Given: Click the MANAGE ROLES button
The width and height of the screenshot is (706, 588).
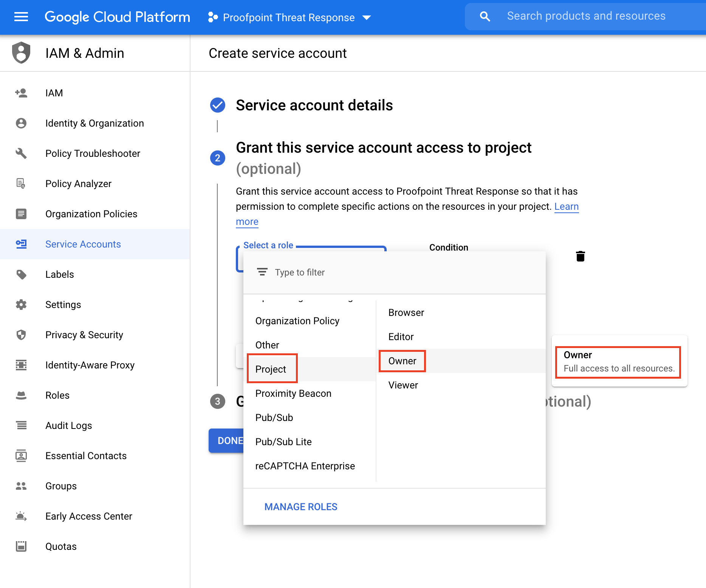Looking at the screenshot, I should click(301, 507).
